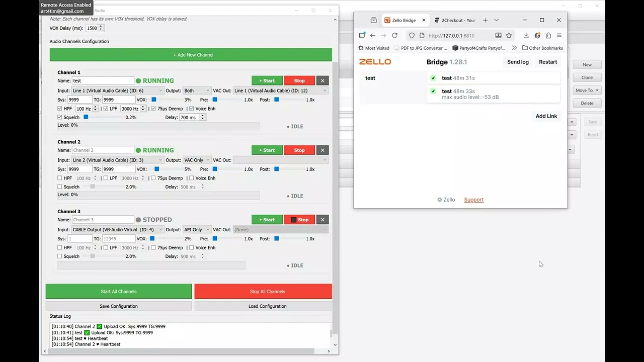The image size is (644, 362).
Task: Reload the Zello Bridge page
Action: [x=394, y=36]
